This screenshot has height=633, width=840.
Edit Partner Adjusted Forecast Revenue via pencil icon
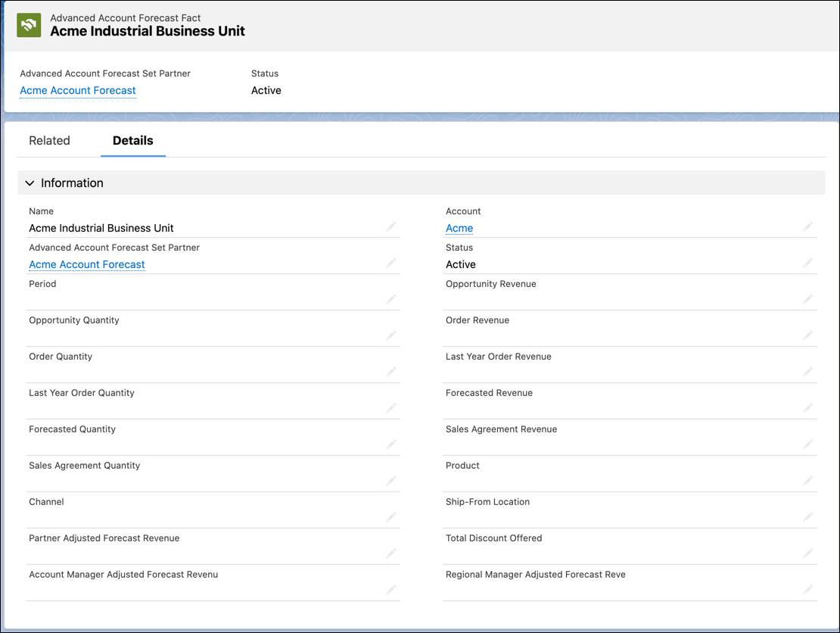tap(391, 553)
